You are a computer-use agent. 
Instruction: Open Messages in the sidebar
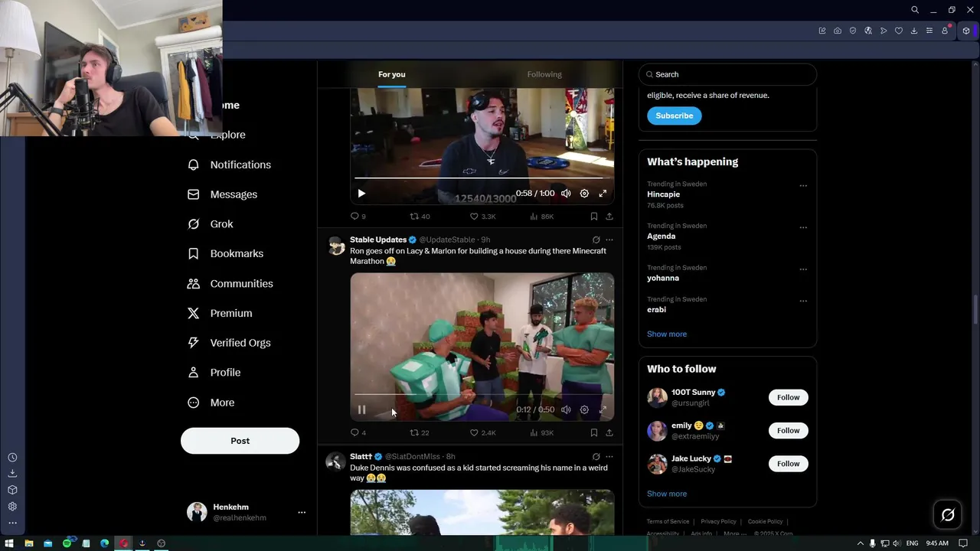tap(222, 194)
